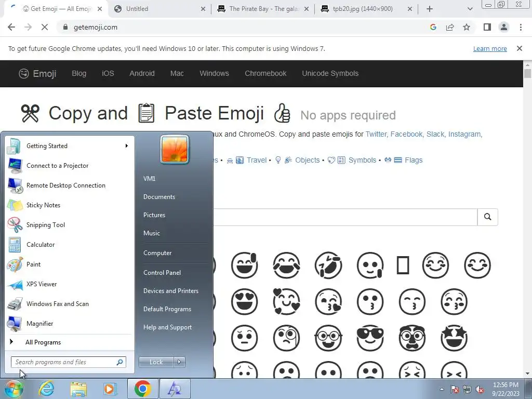Open the Windows link in site navigation

(x=214, y=73)
